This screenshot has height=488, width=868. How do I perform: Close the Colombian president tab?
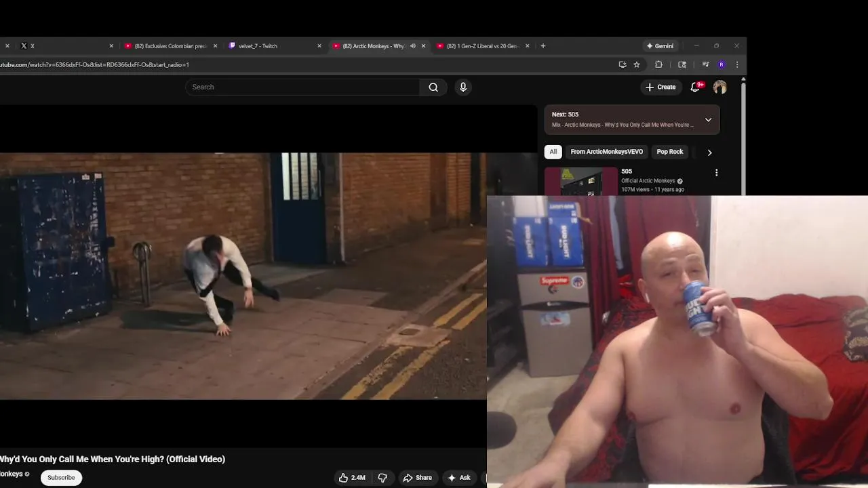pos(216,46)
